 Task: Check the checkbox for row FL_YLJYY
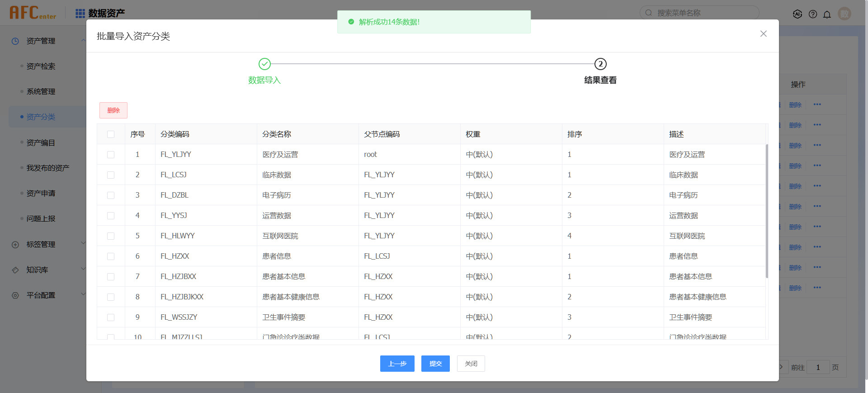(111, 155)
